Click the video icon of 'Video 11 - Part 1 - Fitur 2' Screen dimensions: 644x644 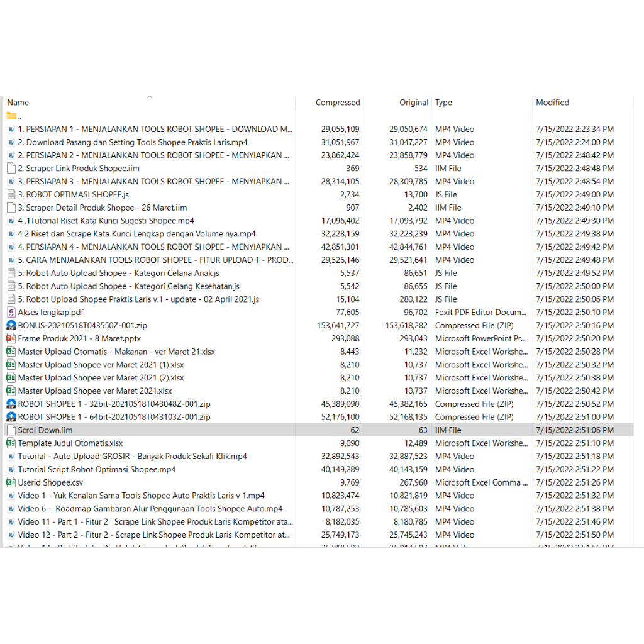point(11,522)
